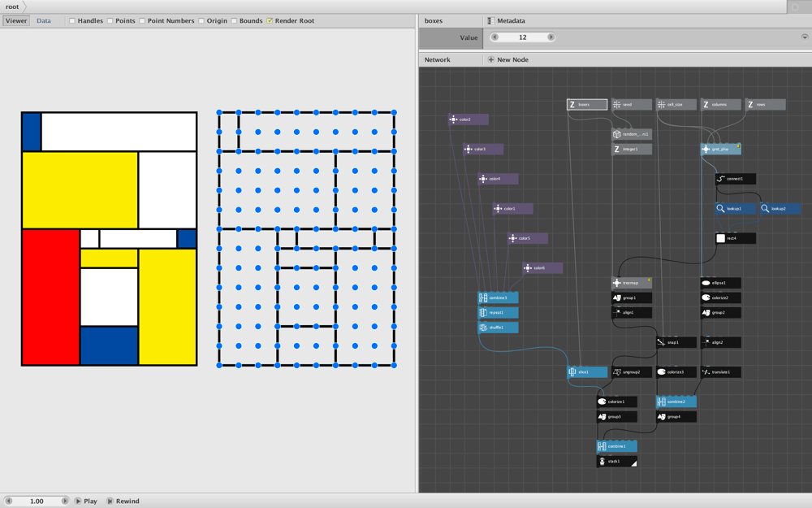
Task: Select the combine1 node
Action: click(616, 446)
